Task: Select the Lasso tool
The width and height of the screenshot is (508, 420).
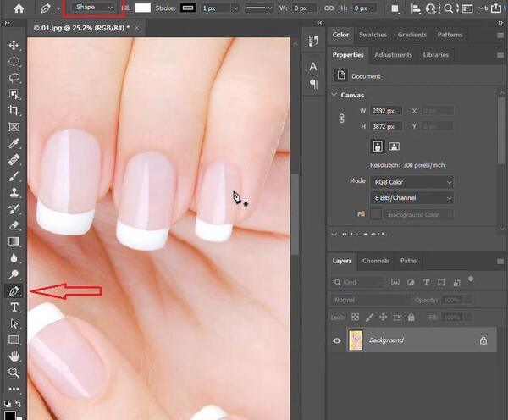Action: 14,78
